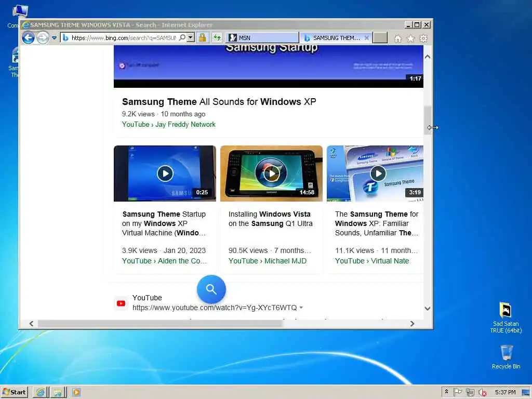Open The Samsung Theme for Windows XP title

pos(377,223)
